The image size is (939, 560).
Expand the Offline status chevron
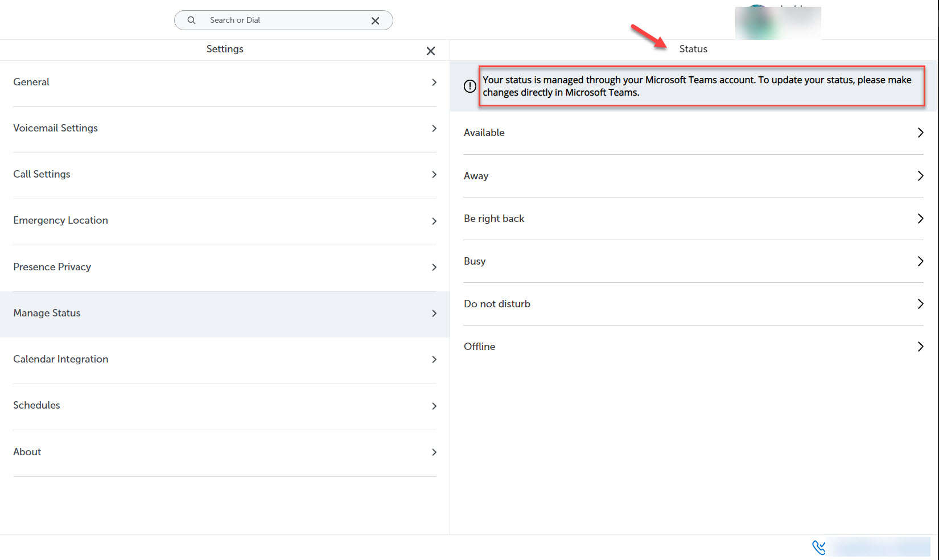920,347
